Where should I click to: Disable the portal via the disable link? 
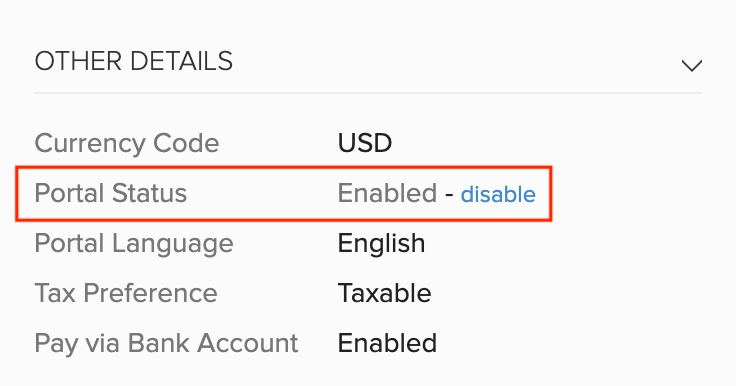498,194
